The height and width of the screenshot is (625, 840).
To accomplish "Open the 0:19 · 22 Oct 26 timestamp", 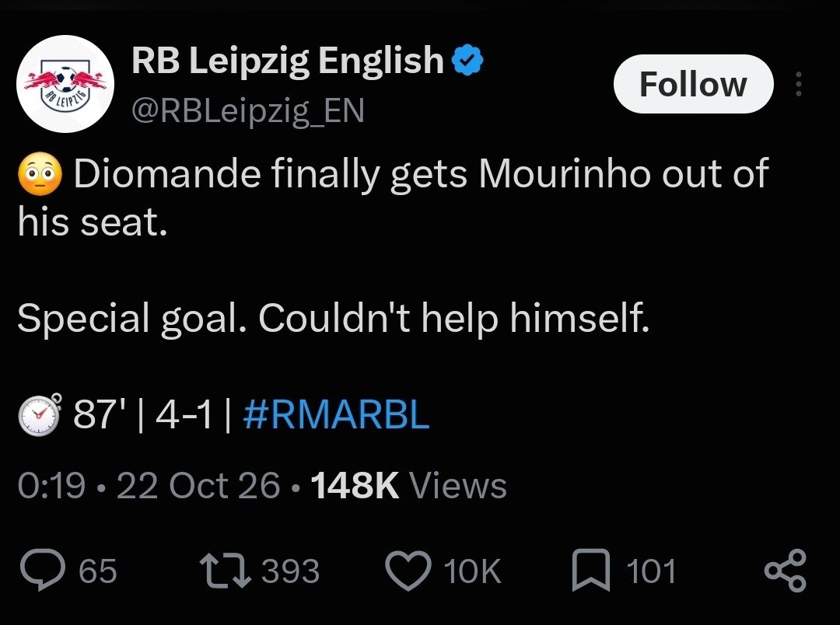I will pyautogui.click(x=149, y=486).
